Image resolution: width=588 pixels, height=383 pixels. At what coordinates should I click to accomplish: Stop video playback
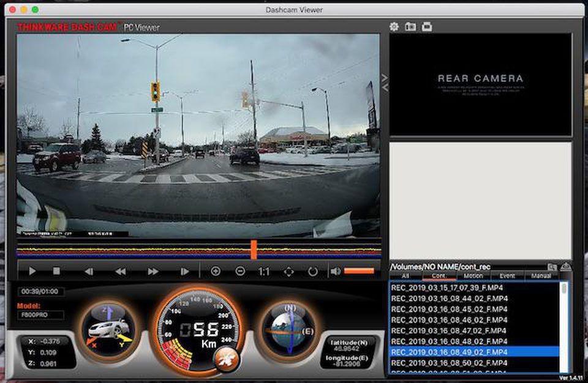coord(56,271)
